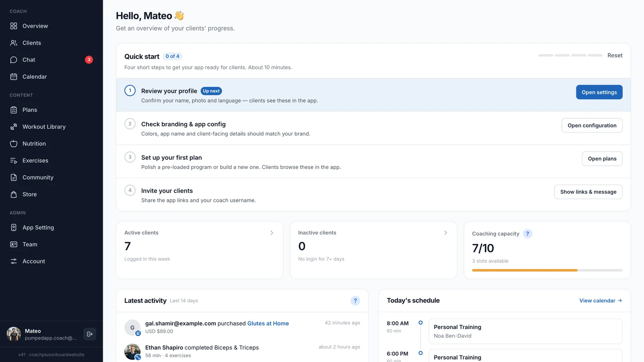Click the Team ID card icon
Screen dimensions: 644x362
[14, 245]
